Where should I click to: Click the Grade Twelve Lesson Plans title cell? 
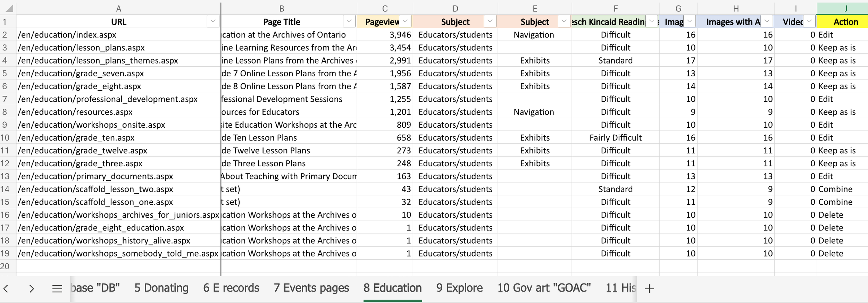click(x=289, y=151)
